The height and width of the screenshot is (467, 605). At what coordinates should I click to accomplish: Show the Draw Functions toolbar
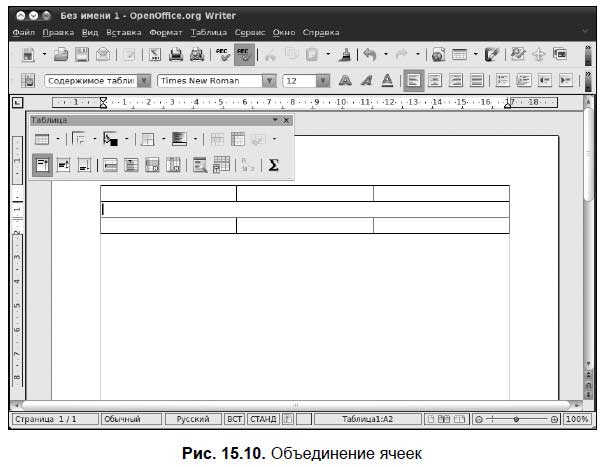click(492, 55)
